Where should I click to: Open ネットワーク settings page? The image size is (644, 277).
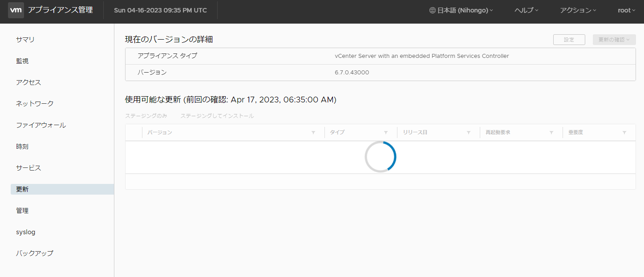pyautogui.click(x=35, y=104)
